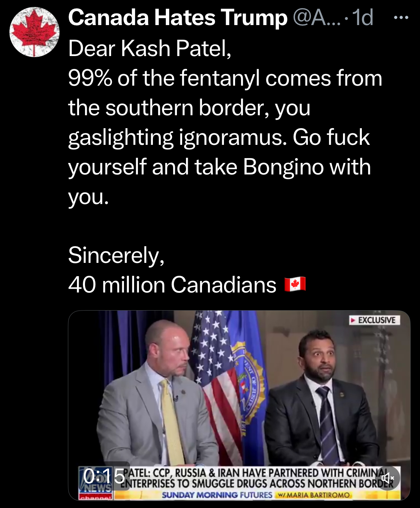Open the post body starting Dear Kash Patel
The width and height of the screenshot is (420, 508).
coord(225,122)
